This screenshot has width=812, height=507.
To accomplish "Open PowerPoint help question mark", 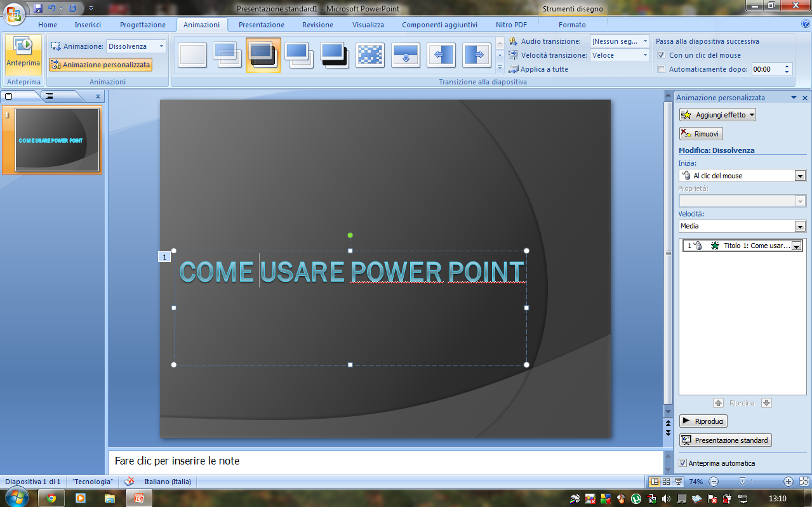I will click(x=806, y=24).
